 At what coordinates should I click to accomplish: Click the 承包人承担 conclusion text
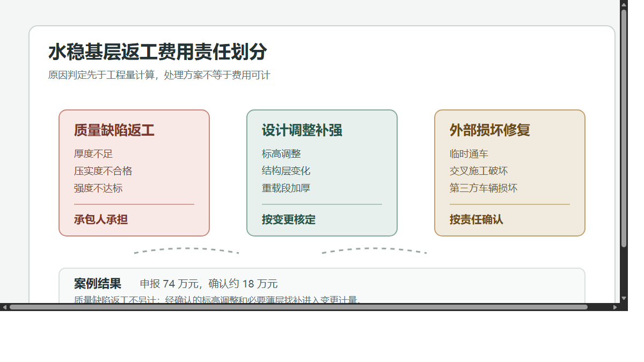(x=101, y=219)
